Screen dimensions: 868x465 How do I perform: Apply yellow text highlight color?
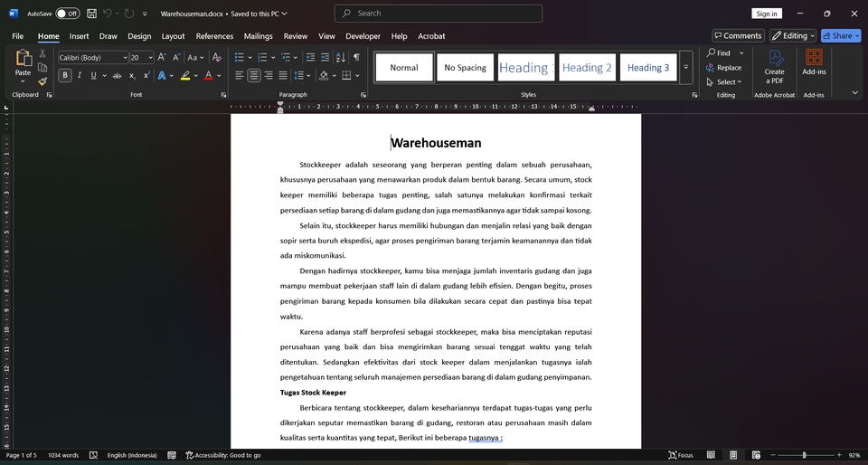coord(184,75)
